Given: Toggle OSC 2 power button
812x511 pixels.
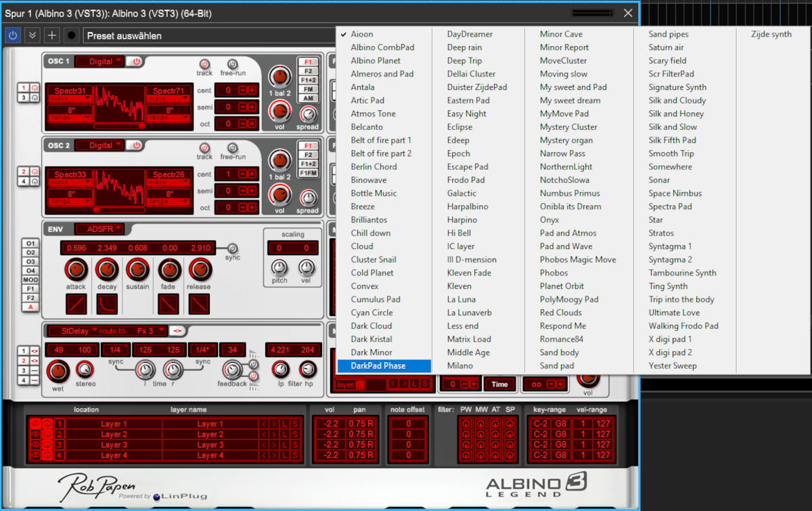Looking at the screenshot, I should click(136, 145).
